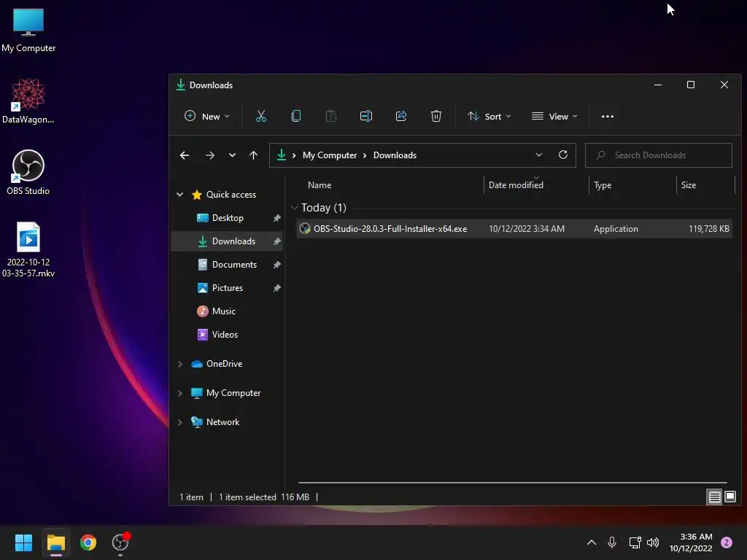
Task: Click the Search Downloads field
Action: (x=659, y=155)
